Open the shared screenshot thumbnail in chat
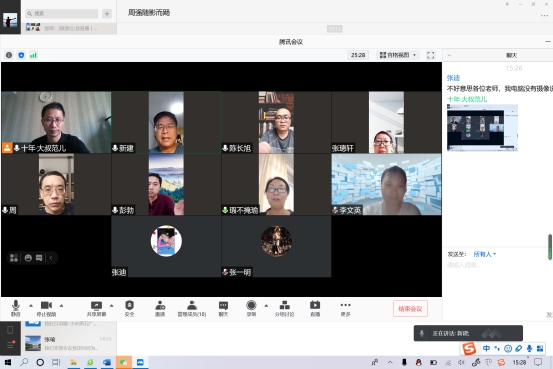Screen dimensions: 553x369 click(x=482, y=128)
